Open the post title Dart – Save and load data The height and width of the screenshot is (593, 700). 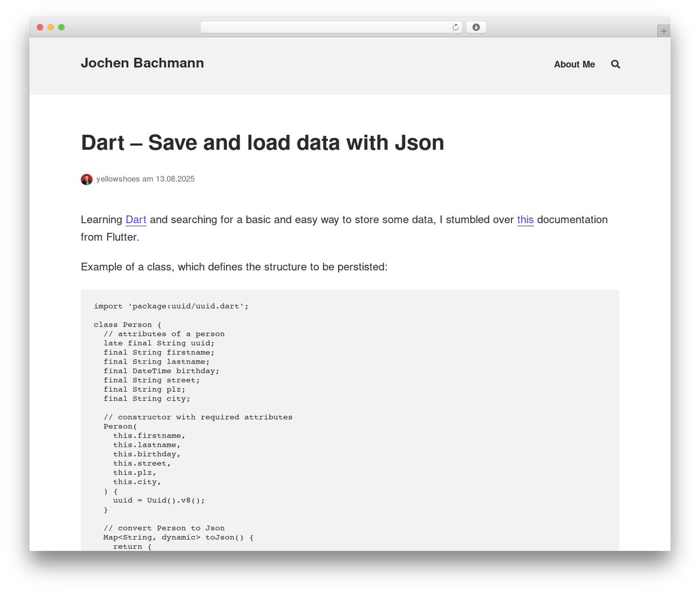[x=262, y=143]
